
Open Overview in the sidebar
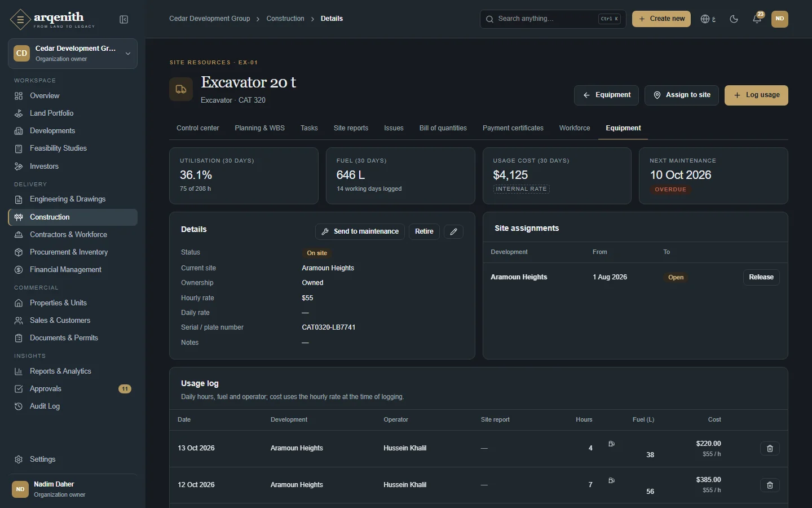[x=73, y=96]
